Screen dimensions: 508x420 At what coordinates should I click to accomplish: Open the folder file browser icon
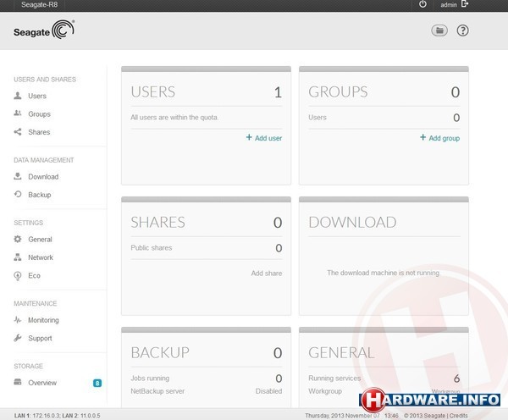439,30
